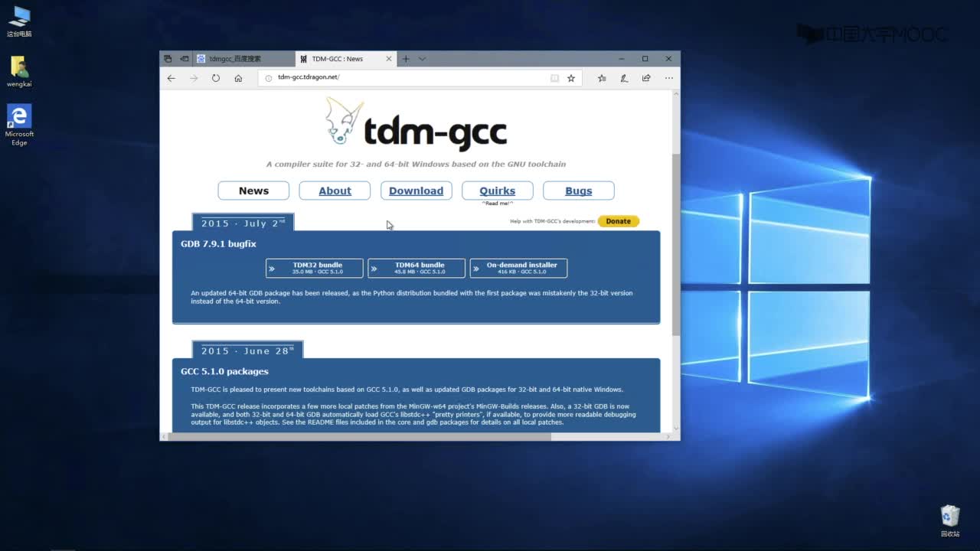The width and height of the screenshot is (980, 551).
Task: Select the TDM-GCC : News tab
Action: click(x=346, y=59)
